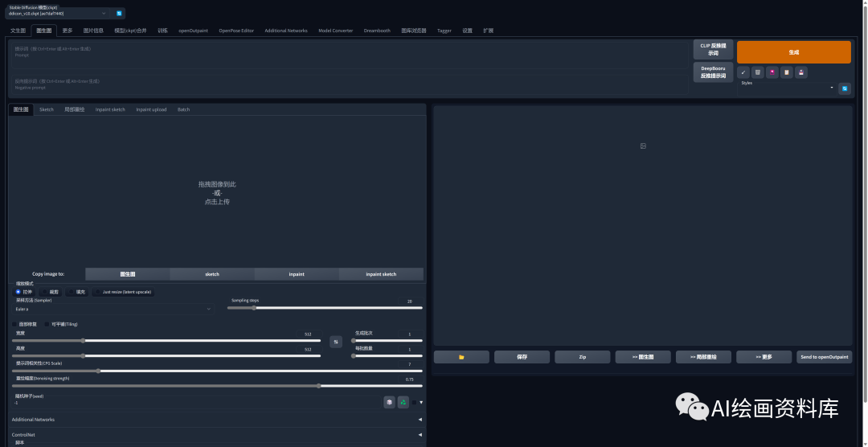This screenshot has width=868, height=447.
Task: Switch to the Inpaint upload sub-tab
Action: 152,109
